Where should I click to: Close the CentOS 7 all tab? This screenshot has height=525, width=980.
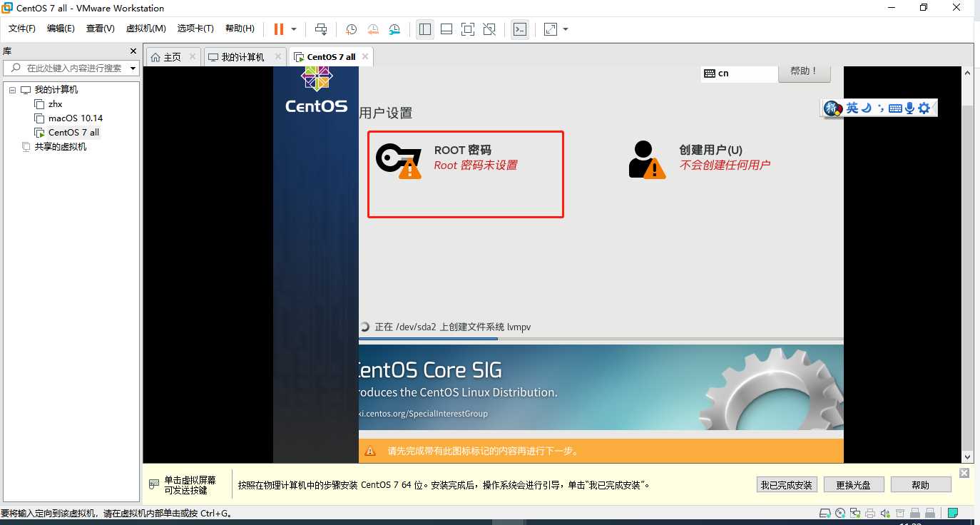(365, 56)
